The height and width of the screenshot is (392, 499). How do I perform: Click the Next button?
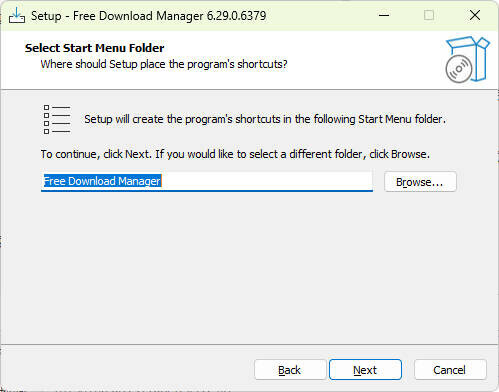coord(365,370)
